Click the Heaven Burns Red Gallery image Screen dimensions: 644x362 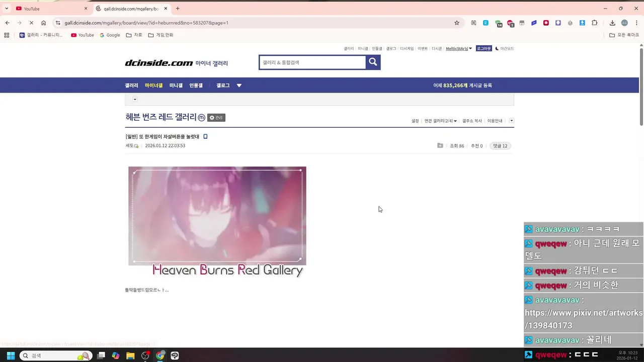click(217, 222)
